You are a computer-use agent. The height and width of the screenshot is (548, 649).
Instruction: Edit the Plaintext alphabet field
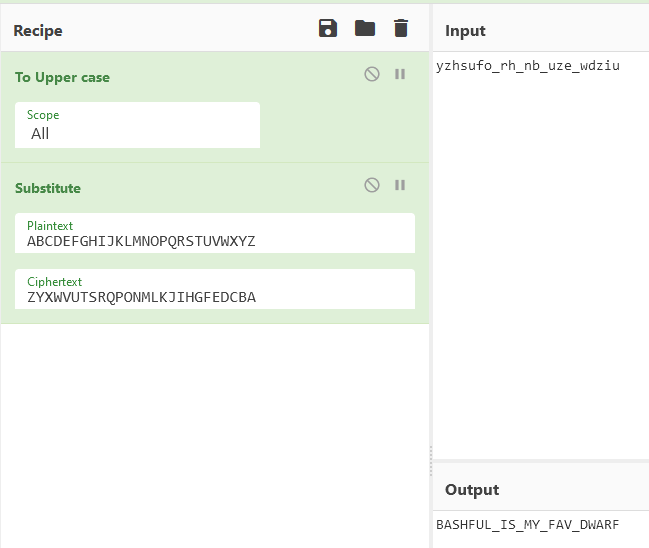pos(215,233)
